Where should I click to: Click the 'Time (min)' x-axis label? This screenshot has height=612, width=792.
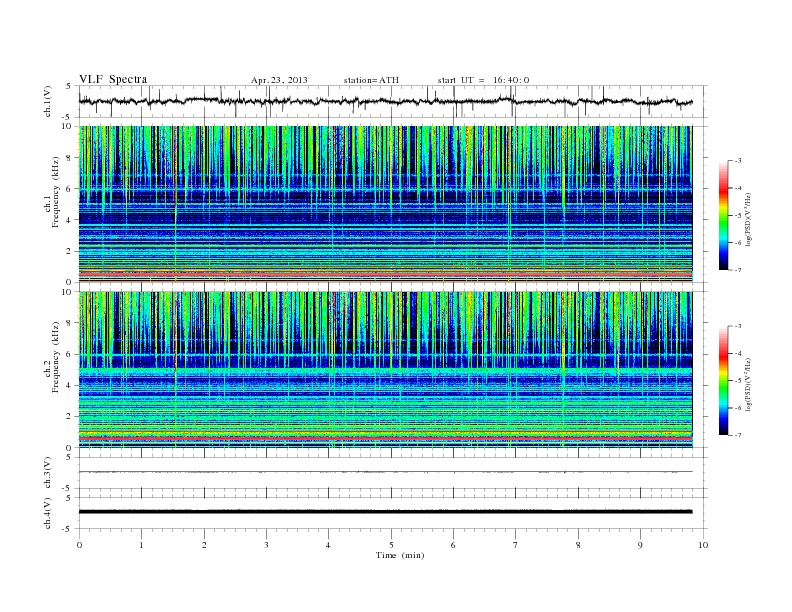coord(400,555)
